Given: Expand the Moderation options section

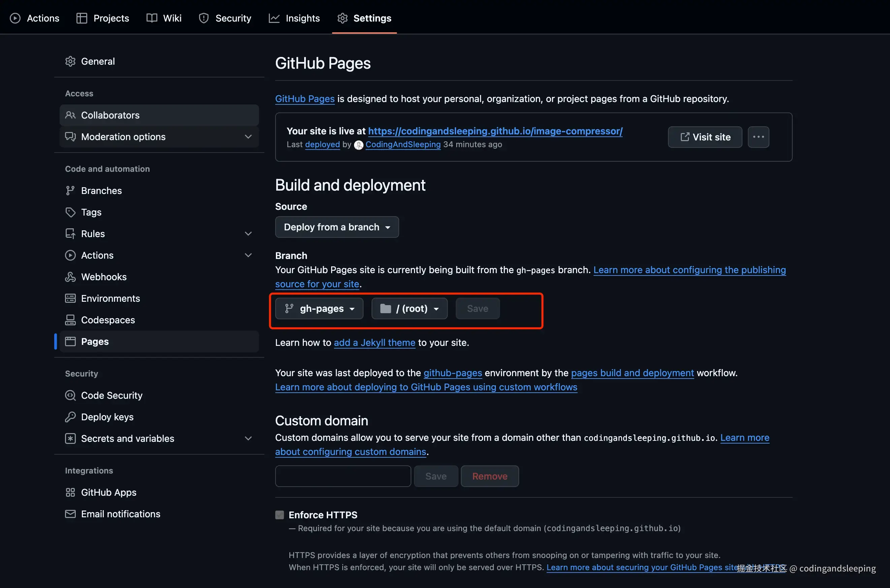Looking at the screenshot, I should pyautogui.click(x=248, y=136).
